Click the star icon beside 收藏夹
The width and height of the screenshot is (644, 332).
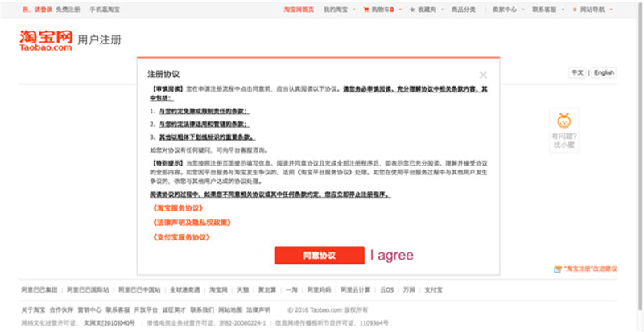(x=412, y=10)
